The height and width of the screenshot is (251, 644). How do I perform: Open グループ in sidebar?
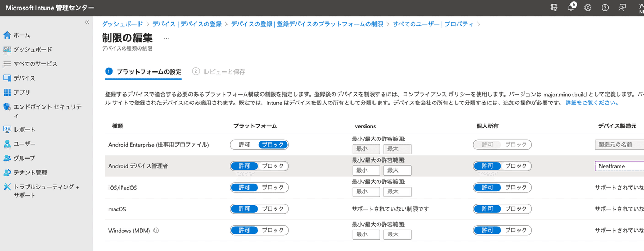point(25,158)
